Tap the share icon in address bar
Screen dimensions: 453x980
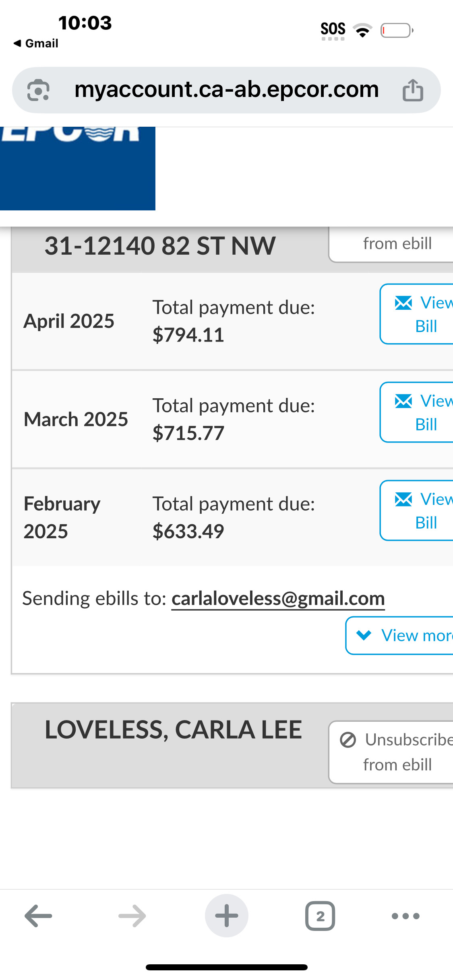(x=413, y=90)
